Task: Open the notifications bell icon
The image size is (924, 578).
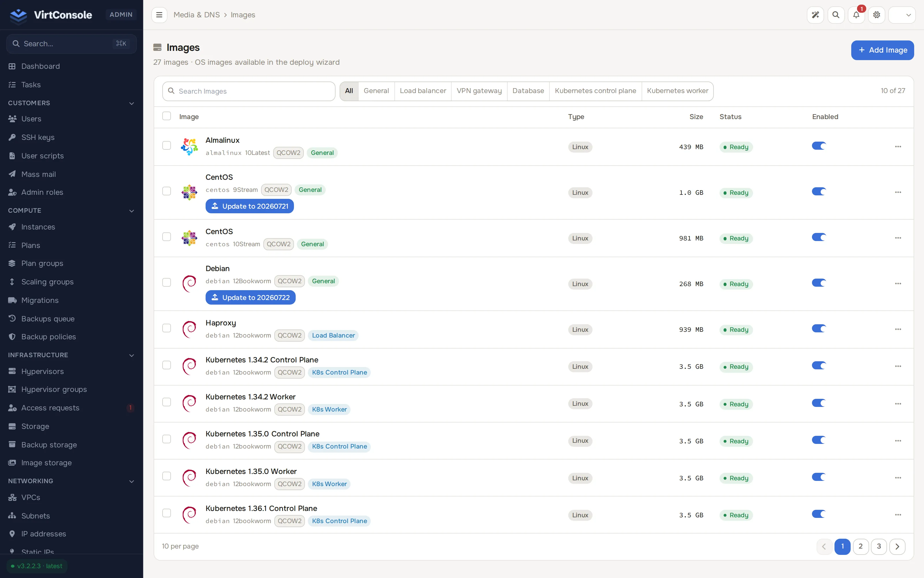Action: pos(856,15)
